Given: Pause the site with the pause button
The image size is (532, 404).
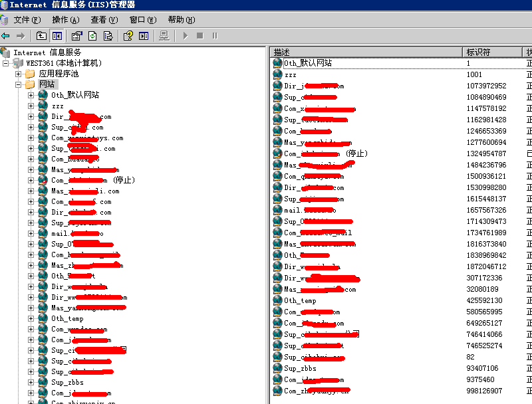Looking at the screenshot, I should click(x=215, y=36).
